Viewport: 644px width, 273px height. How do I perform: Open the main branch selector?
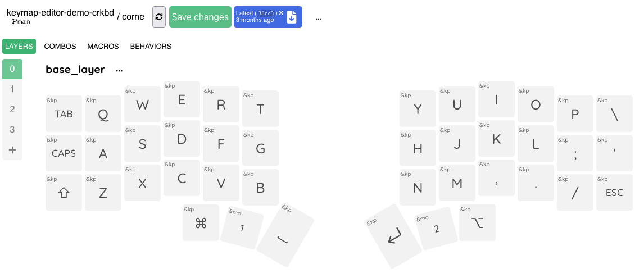coord(21,22)
